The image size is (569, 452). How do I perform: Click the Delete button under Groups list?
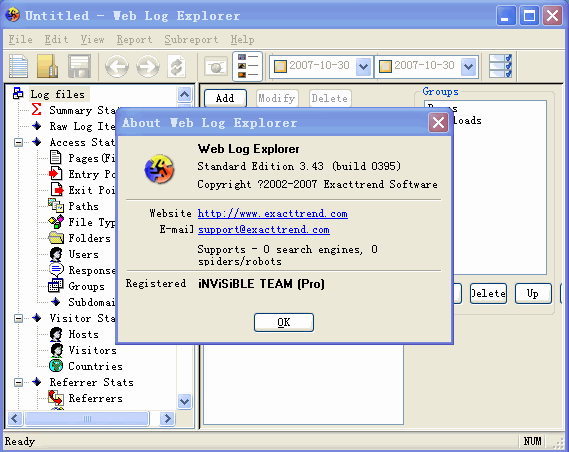(x=488, y=293)
